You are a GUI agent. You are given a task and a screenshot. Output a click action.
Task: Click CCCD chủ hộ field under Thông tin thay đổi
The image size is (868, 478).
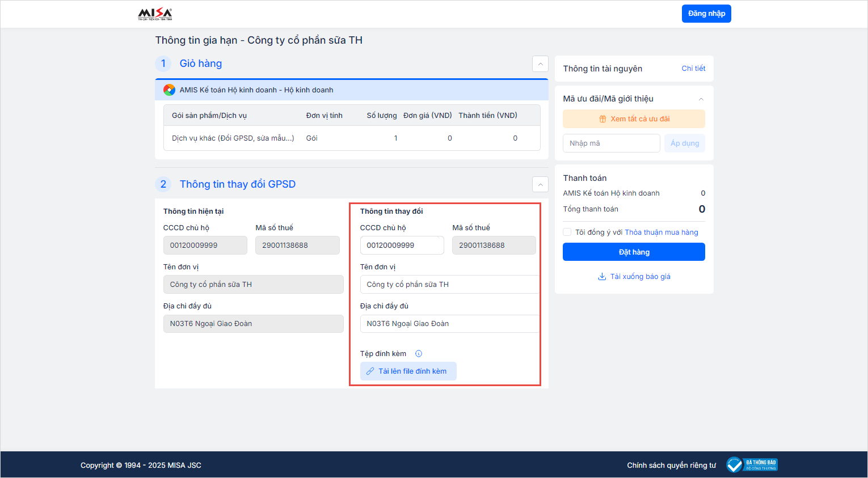[x=402, y=246]
